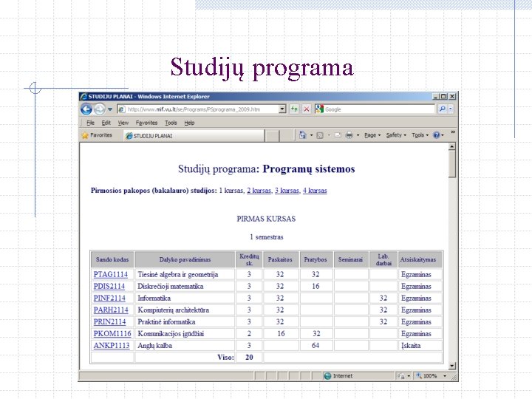The width and height of the screenshot is (532, 399).
Task: Open the File menu
Action: (x=90, y=123)
